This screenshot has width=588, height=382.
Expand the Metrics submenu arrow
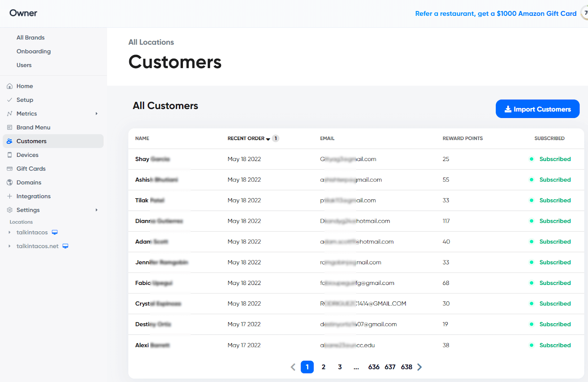[97, 114]
